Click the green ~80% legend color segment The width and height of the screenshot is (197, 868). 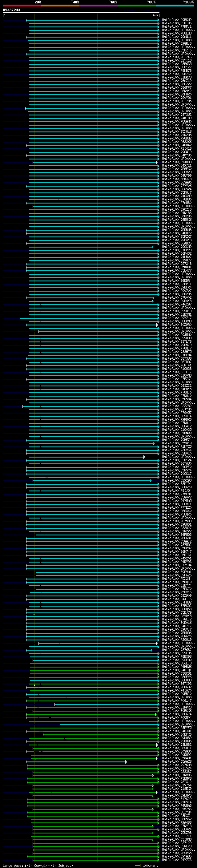[137, 6]
